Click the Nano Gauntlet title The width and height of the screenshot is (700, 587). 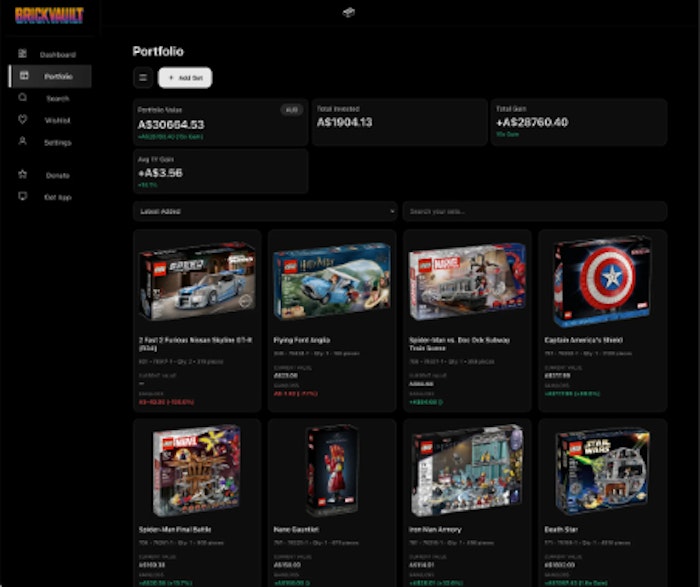296,529
